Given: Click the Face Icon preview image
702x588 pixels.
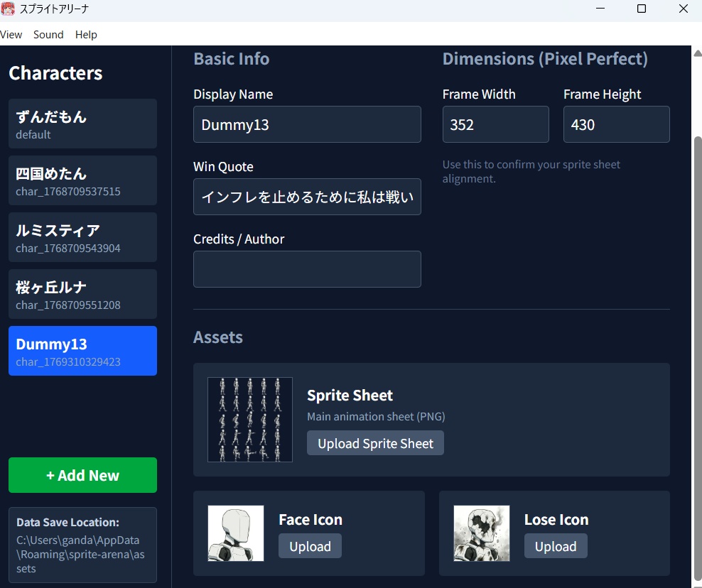Looking at the screenshot, I should pos(235,533).
